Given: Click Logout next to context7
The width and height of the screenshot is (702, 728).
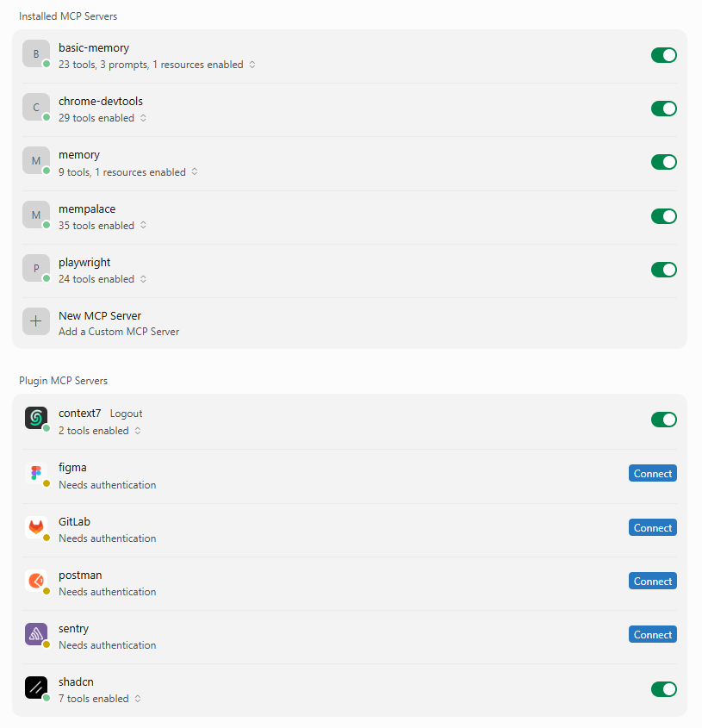Looking at the screenshot, I should (126, 414).
